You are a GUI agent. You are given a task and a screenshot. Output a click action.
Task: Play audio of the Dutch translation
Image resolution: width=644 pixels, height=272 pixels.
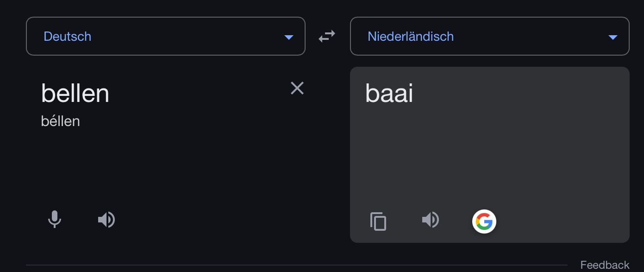coord(431,219)
